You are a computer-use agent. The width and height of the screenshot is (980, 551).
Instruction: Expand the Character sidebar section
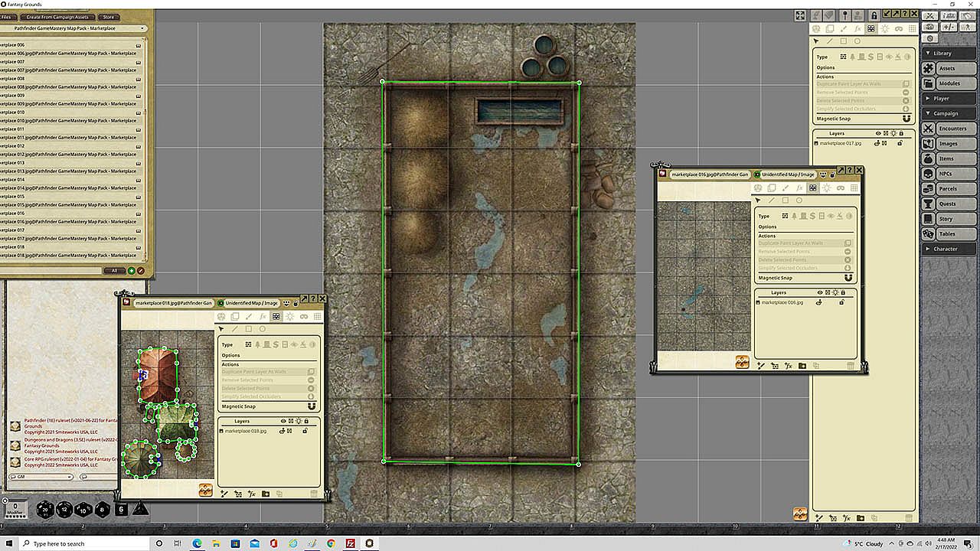(x=949, y=249)
